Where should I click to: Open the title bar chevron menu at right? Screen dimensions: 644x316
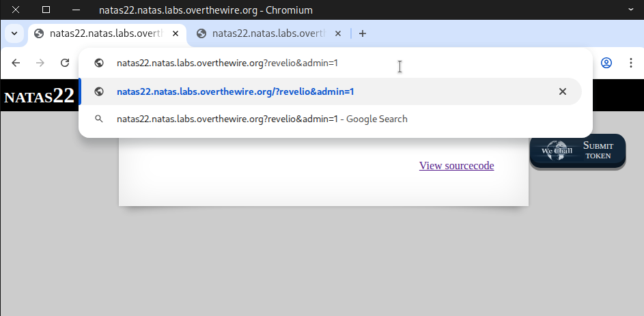click(630, 10)
